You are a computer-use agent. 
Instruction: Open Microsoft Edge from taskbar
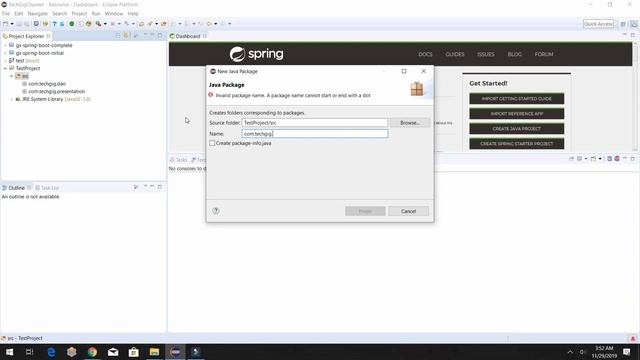pos(51,352)
